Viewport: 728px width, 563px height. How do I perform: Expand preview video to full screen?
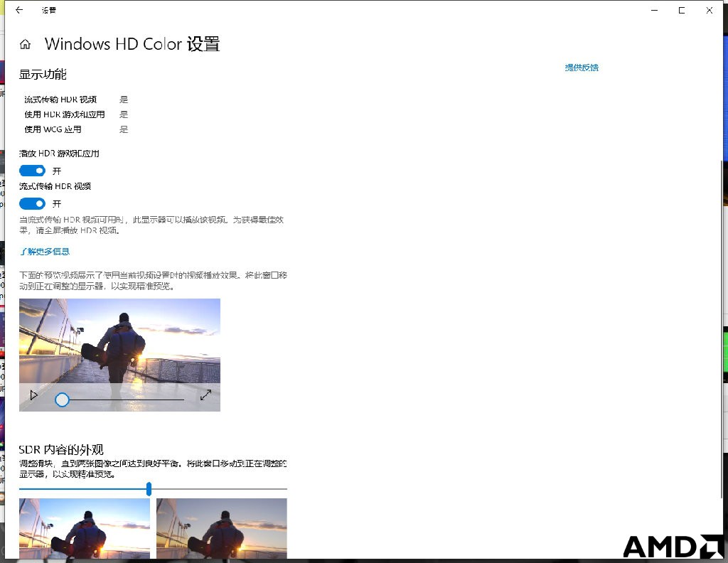click(205, 395)
